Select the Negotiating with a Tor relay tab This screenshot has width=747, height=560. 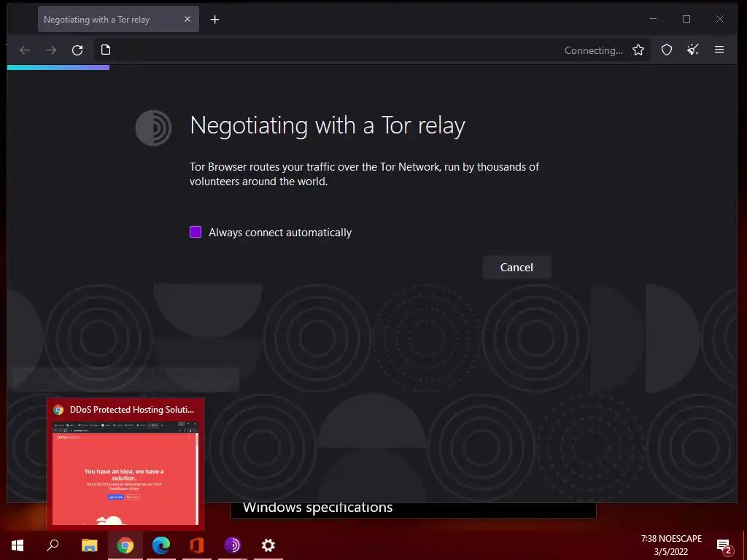click(x=118, y=19)
